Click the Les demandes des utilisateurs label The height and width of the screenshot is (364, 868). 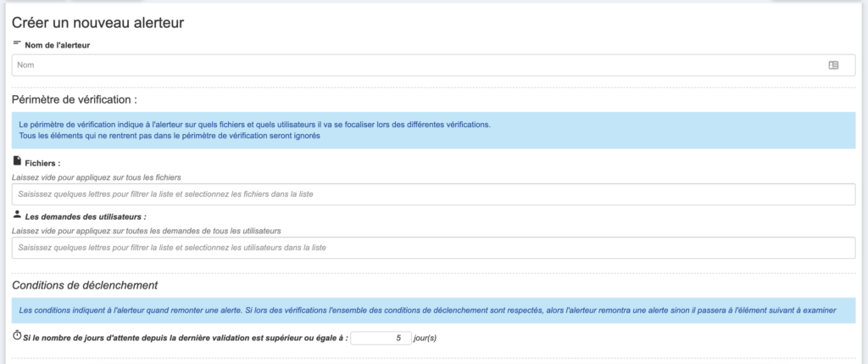[86, 216]
